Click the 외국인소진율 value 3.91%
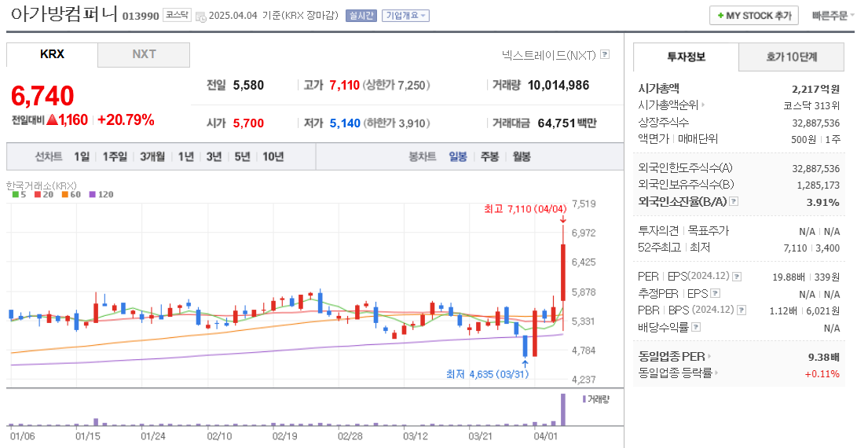This screenshot has width=868, height=448. point(822,202)
